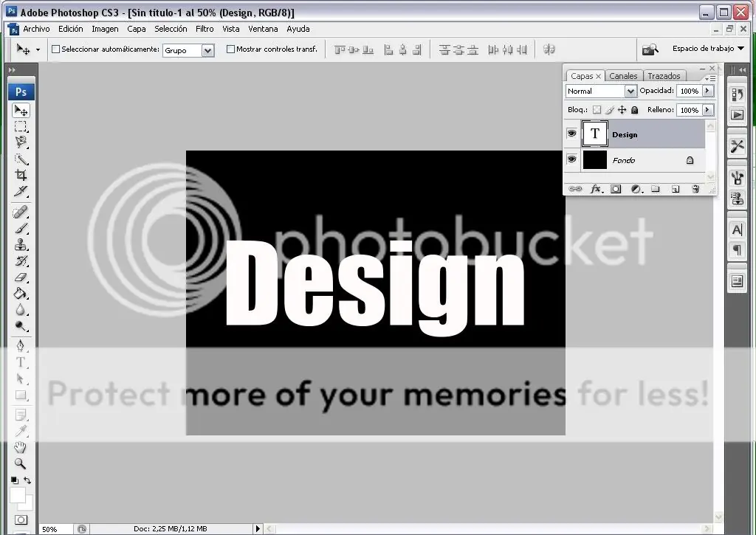This screenshot has width=756, height=535.
Task: Create a new layer group
Action: point(656,189)
